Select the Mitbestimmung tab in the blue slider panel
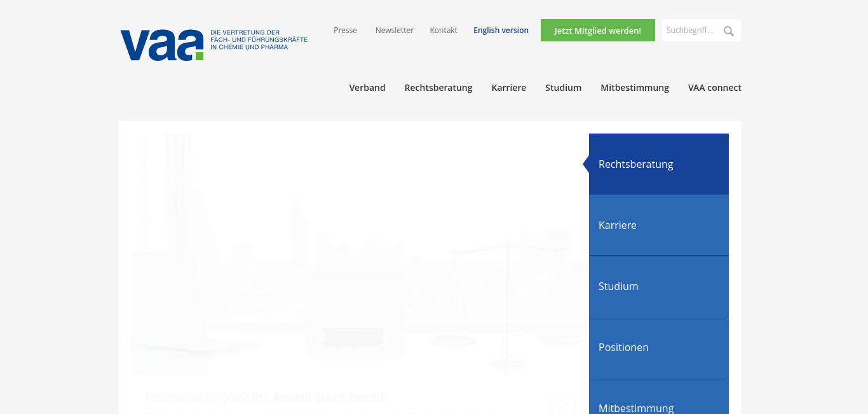Image resolution: width=868 pixels, height=414 pixels. coord(659,396)
